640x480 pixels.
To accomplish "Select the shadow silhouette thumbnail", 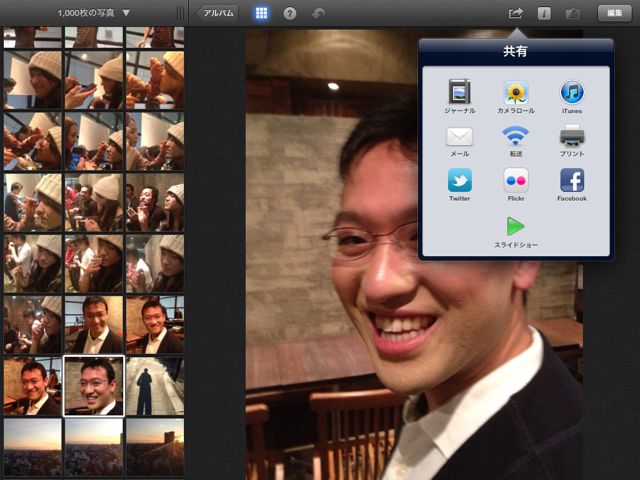I will 155,386.
